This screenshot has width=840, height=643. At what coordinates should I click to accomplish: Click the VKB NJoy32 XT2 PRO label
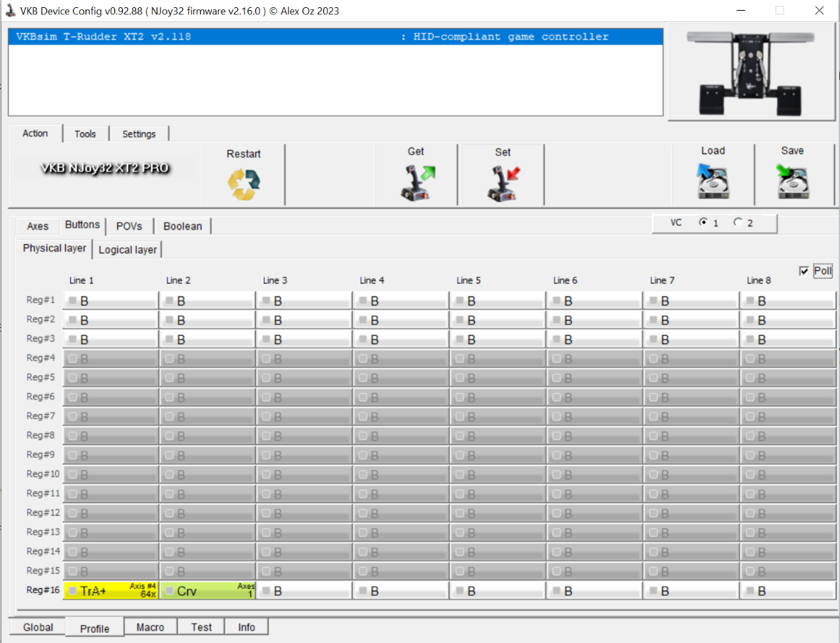105,168
